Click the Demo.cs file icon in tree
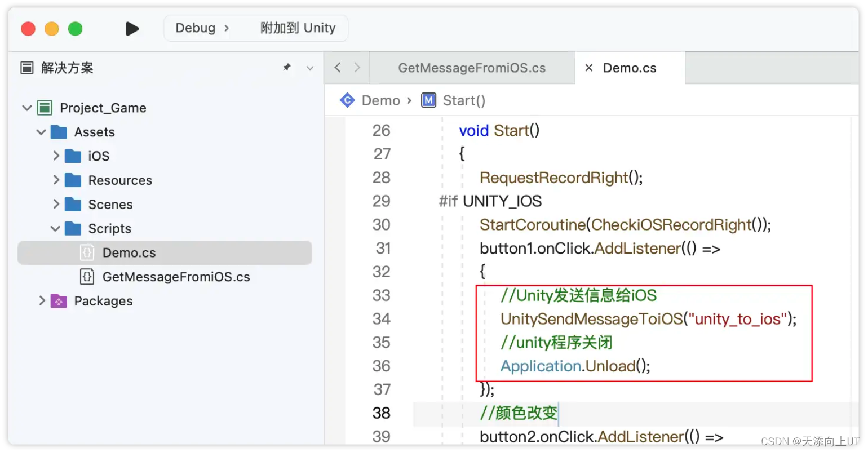 [87, 252]
